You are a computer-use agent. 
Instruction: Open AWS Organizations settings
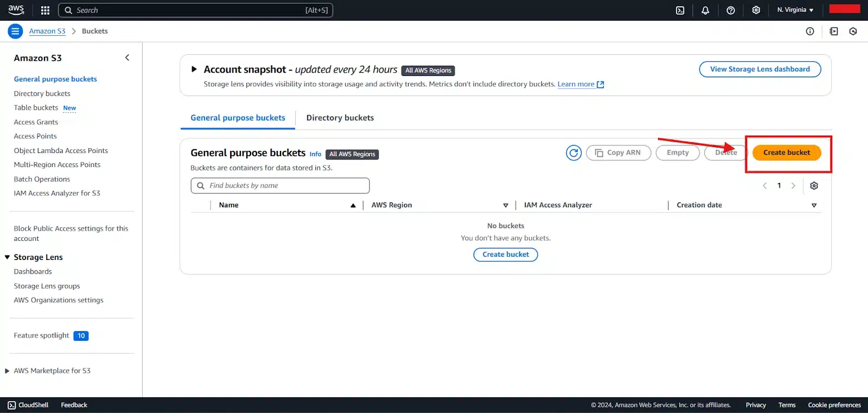(x=59, y=300)
